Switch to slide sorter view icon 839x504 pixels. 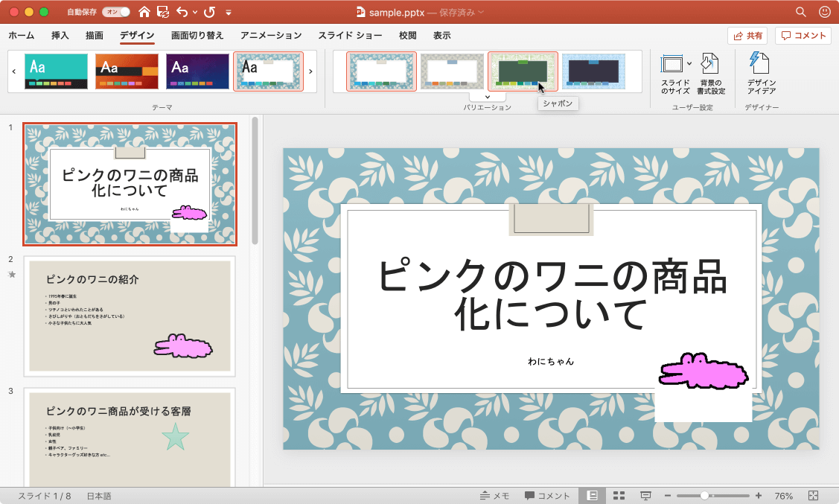click(x=618, y=496)
